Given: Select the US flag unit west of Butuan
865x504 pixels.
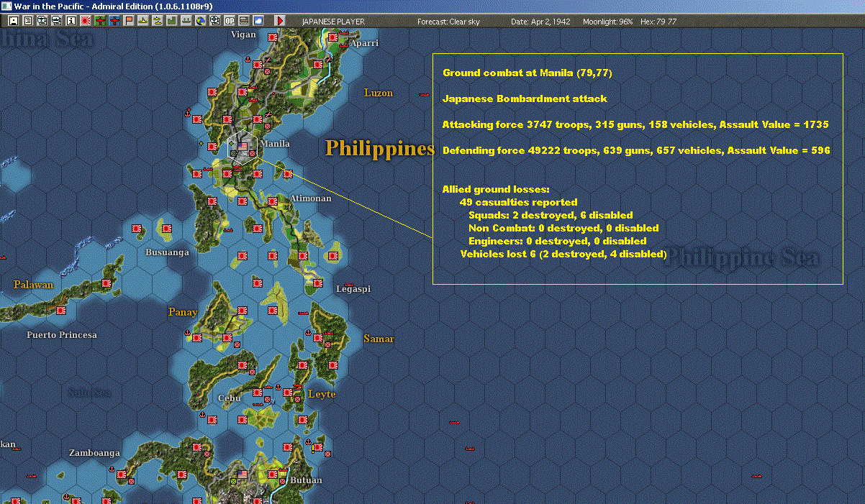Looking at the screenshot, I should point(243,475).
